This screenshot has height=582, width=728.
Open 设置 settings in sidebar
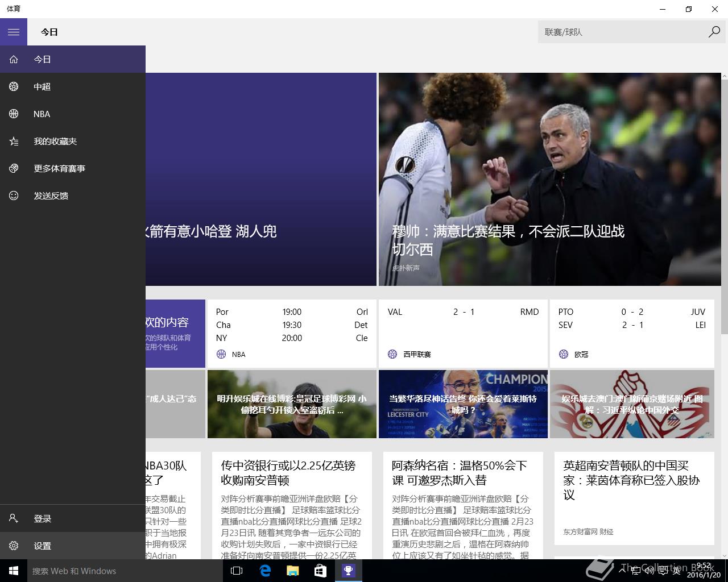pyautogui.click(x=73, y=546)
